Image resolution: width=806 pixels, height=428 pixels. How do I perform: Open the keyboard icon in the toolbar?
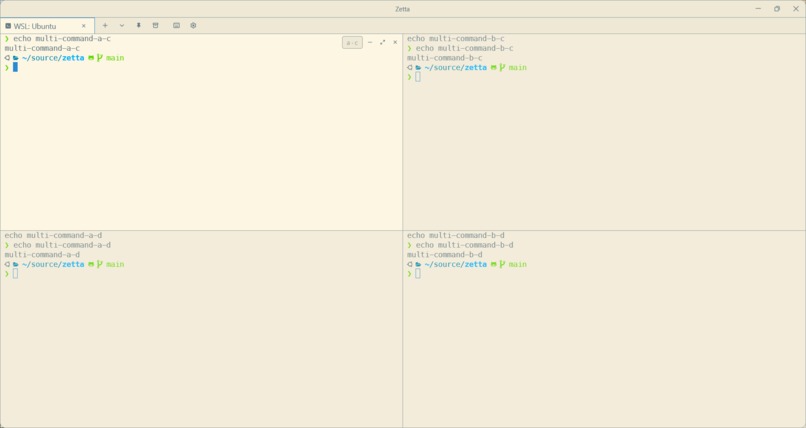pyautogui.click(x=176, y=25)
